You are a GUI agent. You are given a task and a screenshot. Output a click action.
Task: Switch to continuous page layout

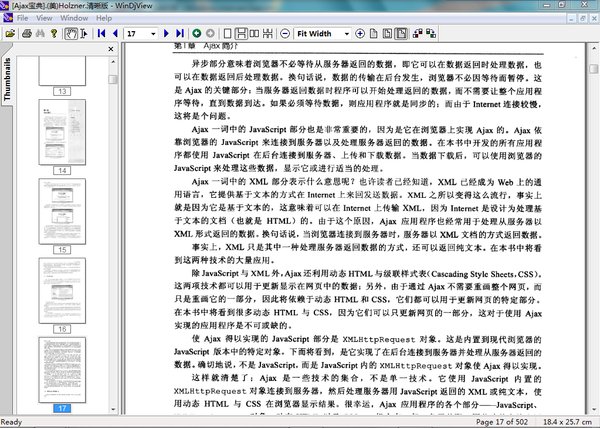[x=241, y=34]
